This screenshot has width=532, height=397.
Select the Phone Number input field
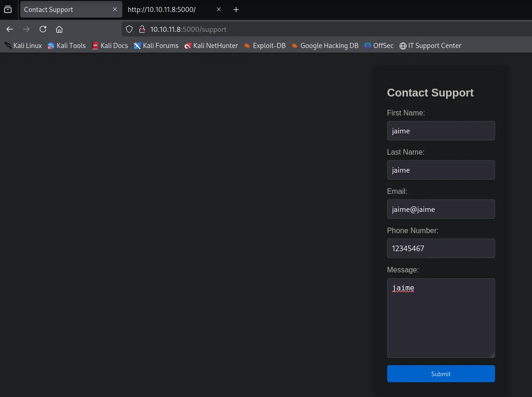441,248
